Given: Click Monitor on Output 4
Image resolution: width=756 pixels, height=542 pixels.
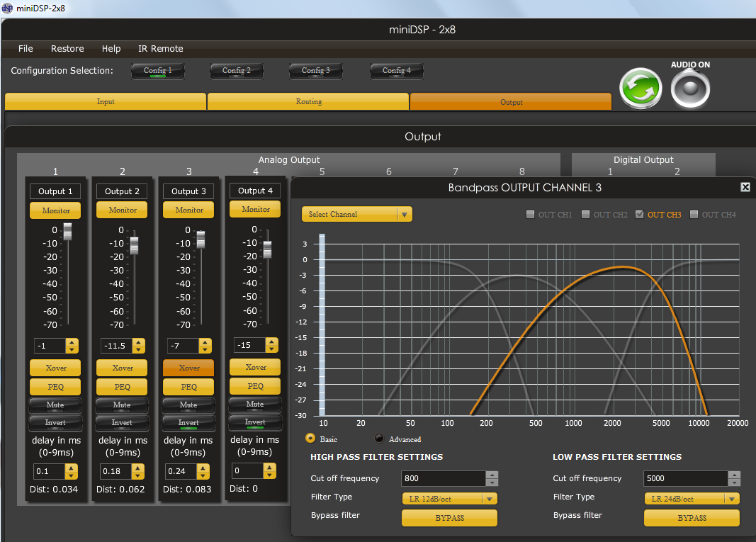Looking at the screenshot, I should [255, 209].
